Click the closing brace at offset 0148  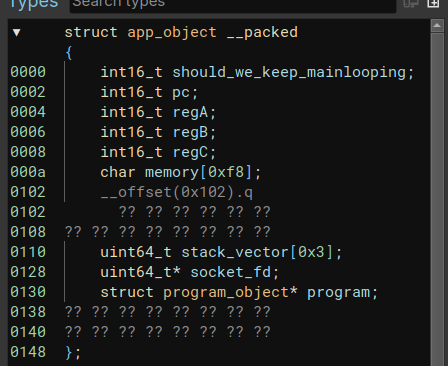pos(73,352)
